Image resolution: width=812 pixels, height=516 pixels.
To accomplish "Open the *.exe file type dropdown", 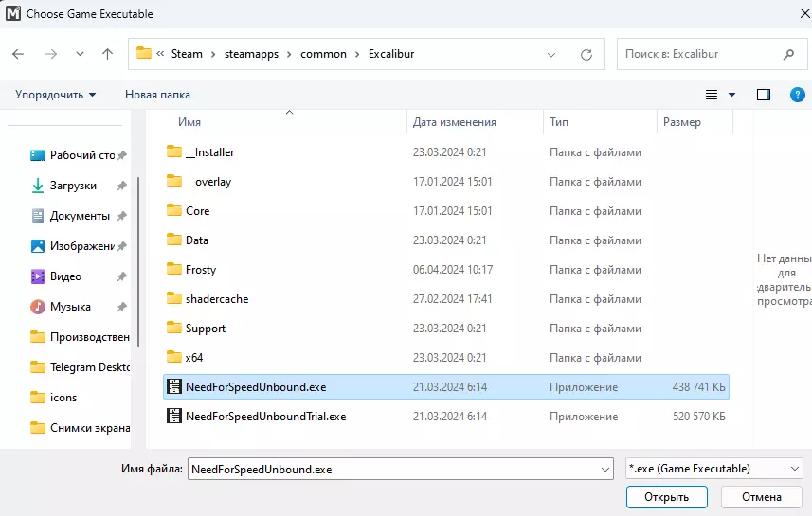I will tap(714, 469).
